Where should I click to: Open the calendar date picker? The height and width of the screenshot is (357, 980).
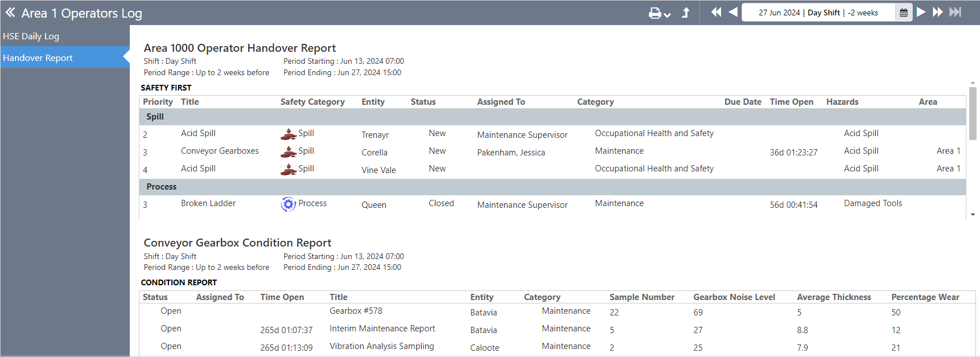click(x=904, y=13)
